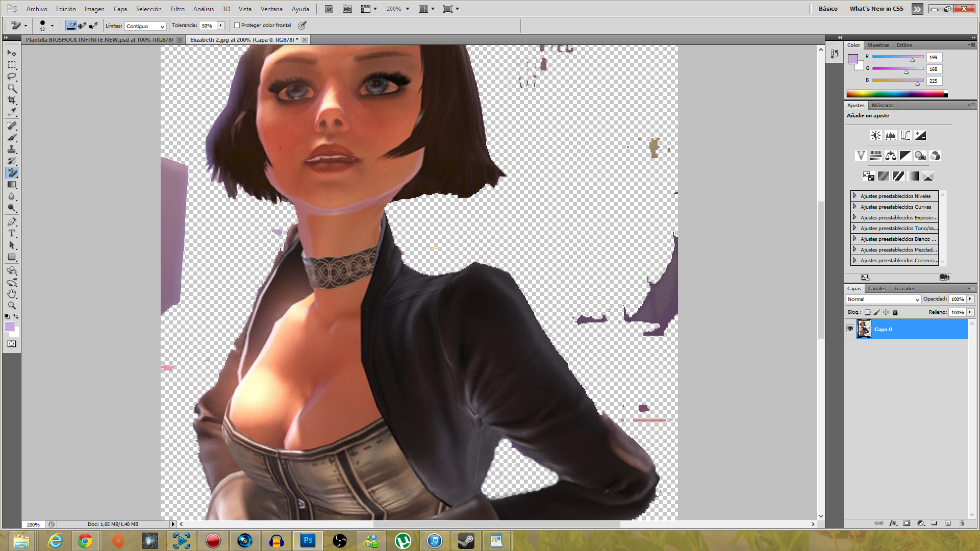Screen dimensions: 980x551
Task: Toggle Quick Mask mode
Action: [x=11, y=344]
